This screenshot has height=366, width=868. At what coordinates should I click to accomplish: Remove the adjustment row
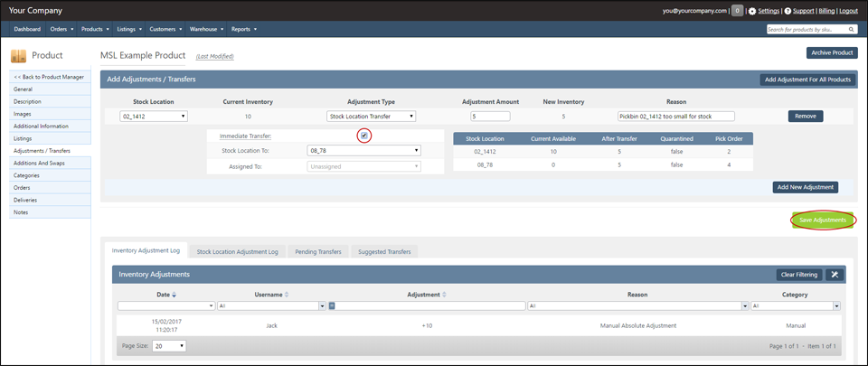click(806, 117)
